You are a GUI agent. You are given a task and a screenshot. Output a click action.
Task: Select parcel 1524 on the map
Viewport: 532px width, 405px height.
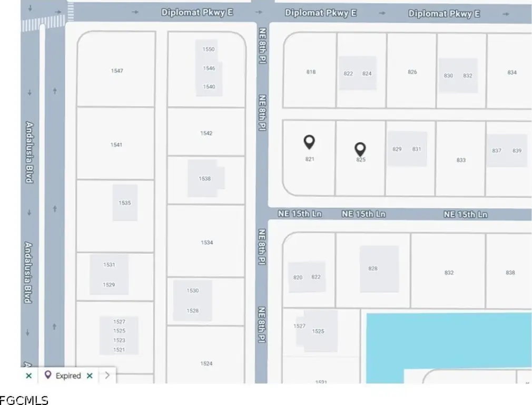coord(206,363)
